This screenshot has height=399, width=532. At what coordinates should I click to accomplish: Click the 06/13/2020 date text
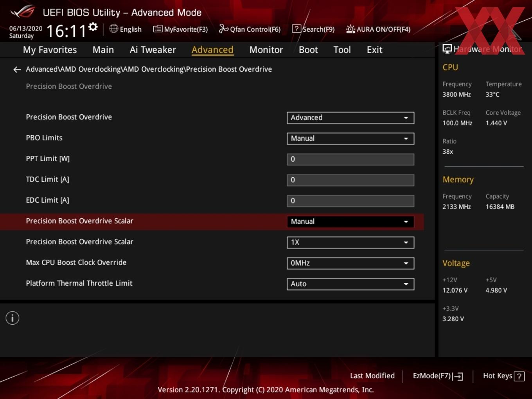pyautogui.click(x=26, y=28)
